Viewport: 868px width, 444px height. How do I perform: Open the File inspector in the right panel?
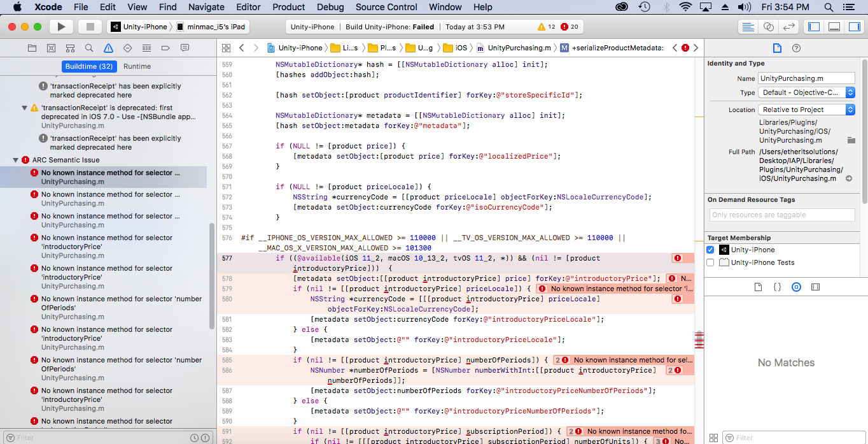[x=777, y=47]
